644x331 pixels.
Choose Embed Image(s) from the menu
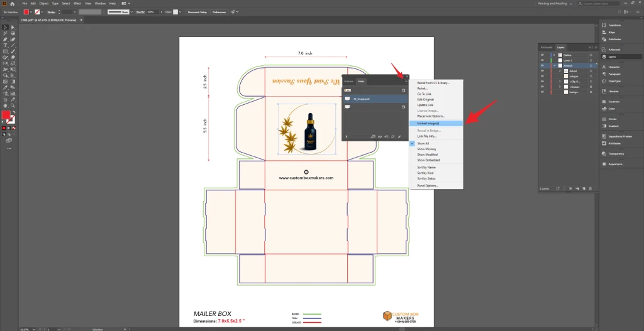428,123
